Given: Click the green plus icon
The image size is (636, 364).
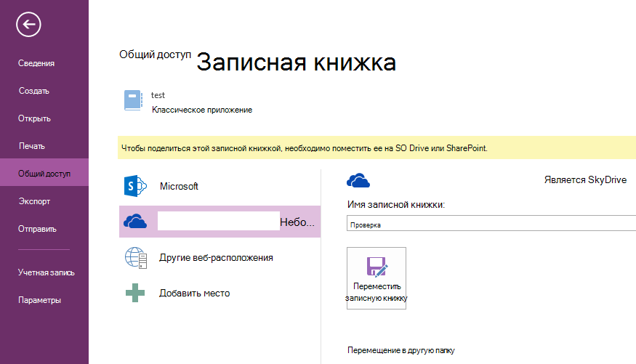Looking at the screenshot, I should (x=135, y=293).
